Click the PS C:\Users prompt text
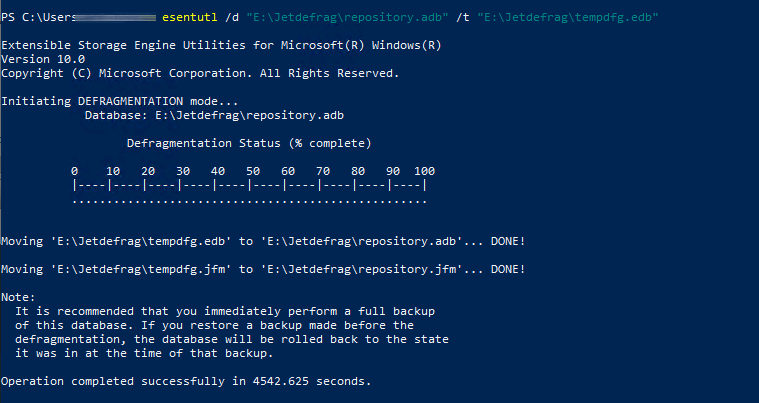759x403 pixels. click(x=39, y=17)
